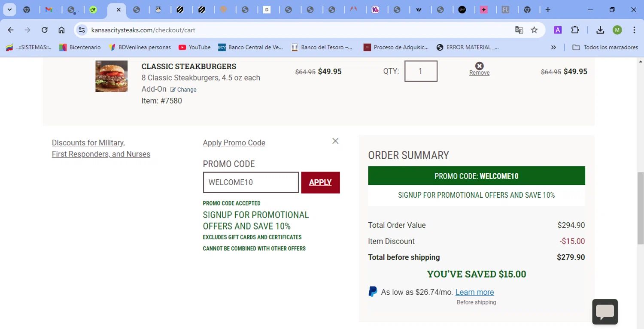Open BDVenlínea personas bookmark
644x329 pixels.
(x=140, y=47)
